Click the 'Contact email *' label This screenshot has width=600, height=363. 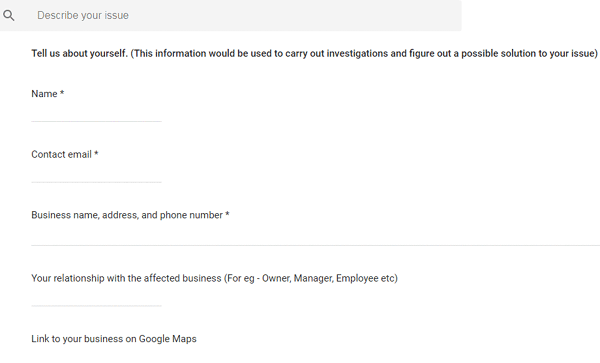(65, 154)
